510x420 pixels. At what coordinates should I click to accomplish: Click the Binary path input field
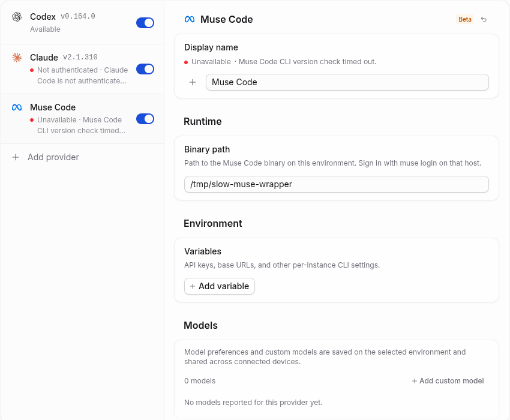coord(337,184)
